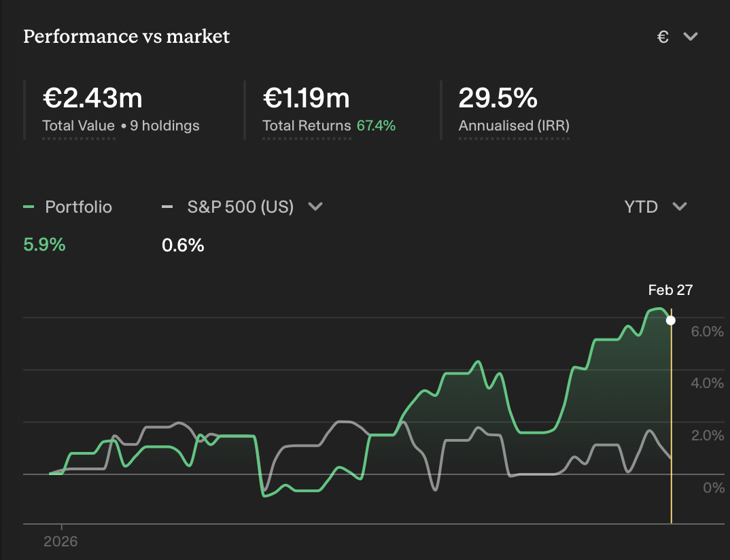The height and width of the screenshot is (560, 730).
Task: Click the white data point on chart
Action: (x=671, y=320)
